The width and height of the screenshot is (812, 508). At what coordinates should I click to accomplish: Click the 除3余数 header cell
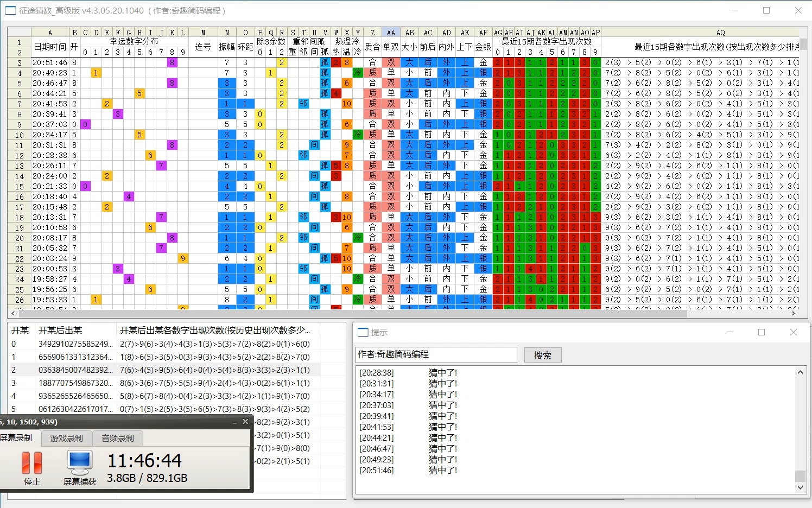click(x=271, y=42)
